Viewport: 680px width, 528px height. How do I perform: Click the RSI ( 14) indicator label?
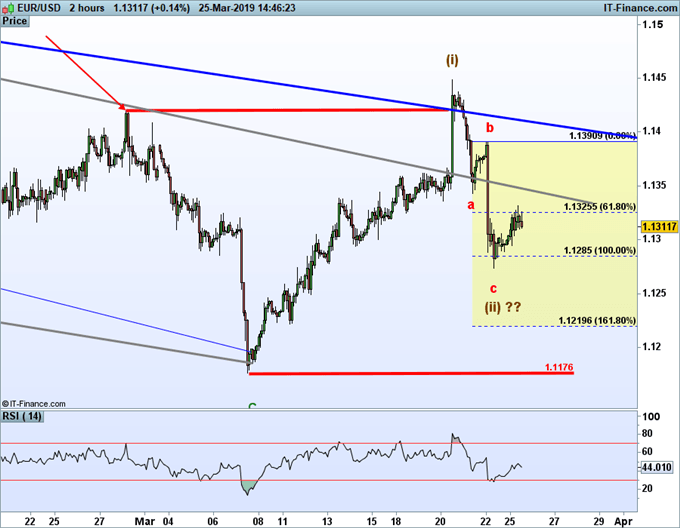[x=22, y=417]
